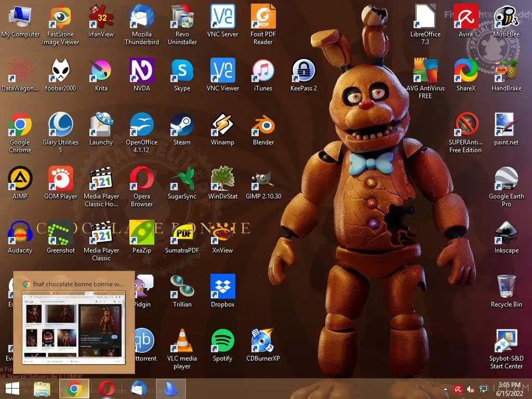This screenshot has height=399, width=532.
Task: Open My Computer desktop icon
Action: click(20, 21)
